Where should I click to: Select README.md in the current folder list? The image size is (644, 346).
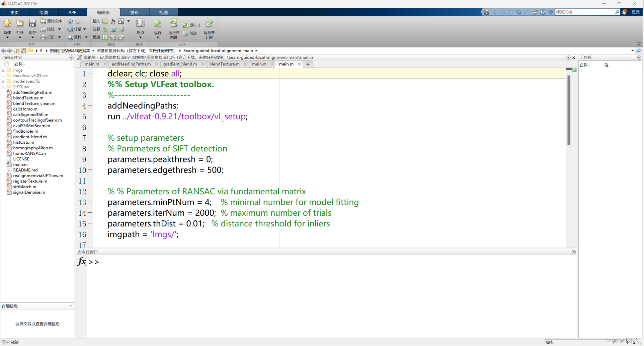(x=25, y=170)
